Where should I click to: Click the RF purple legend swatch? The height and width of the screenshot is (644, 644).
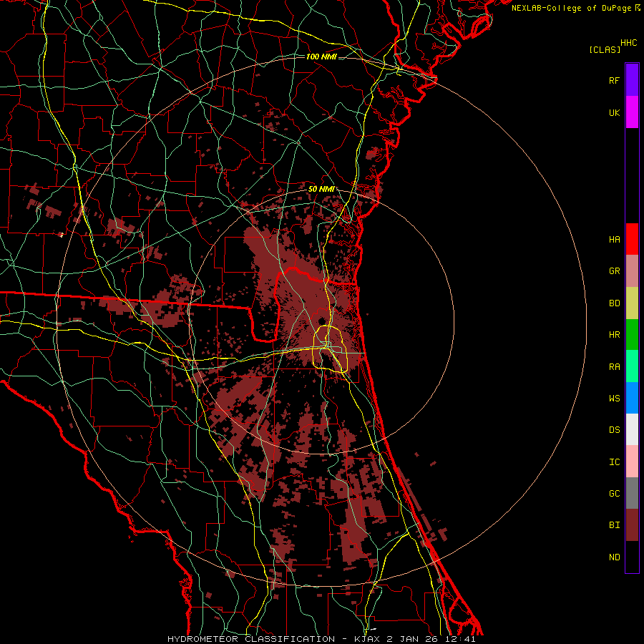click(632, 80)
